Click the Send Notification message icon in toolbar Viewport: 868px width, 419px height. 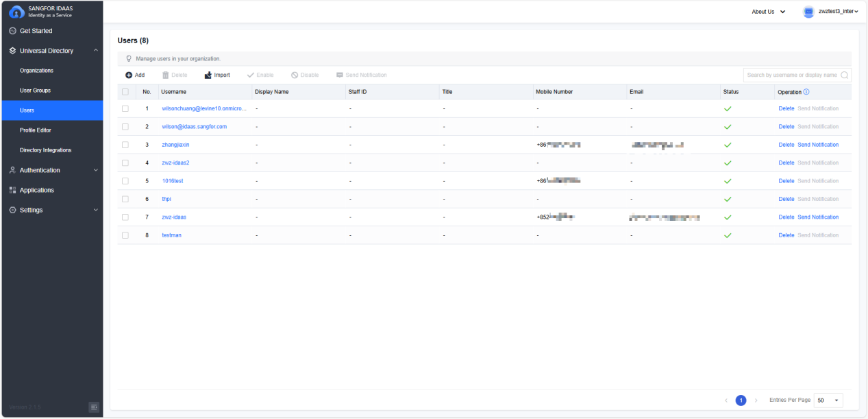pyautogui.click(x=340, y=75)
